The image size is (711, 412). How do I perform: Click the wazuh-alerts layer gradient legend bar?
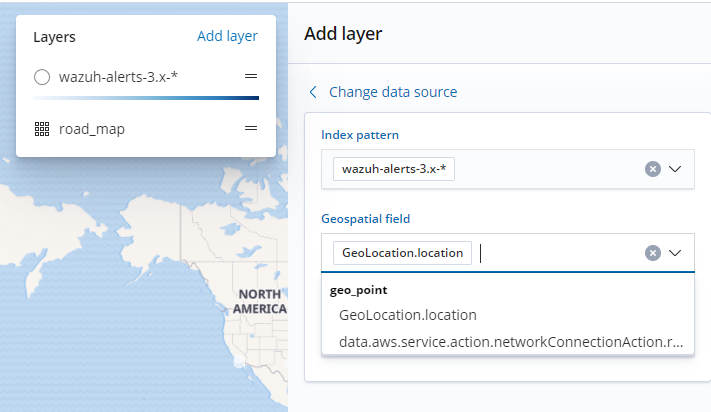tap(146, 98)
